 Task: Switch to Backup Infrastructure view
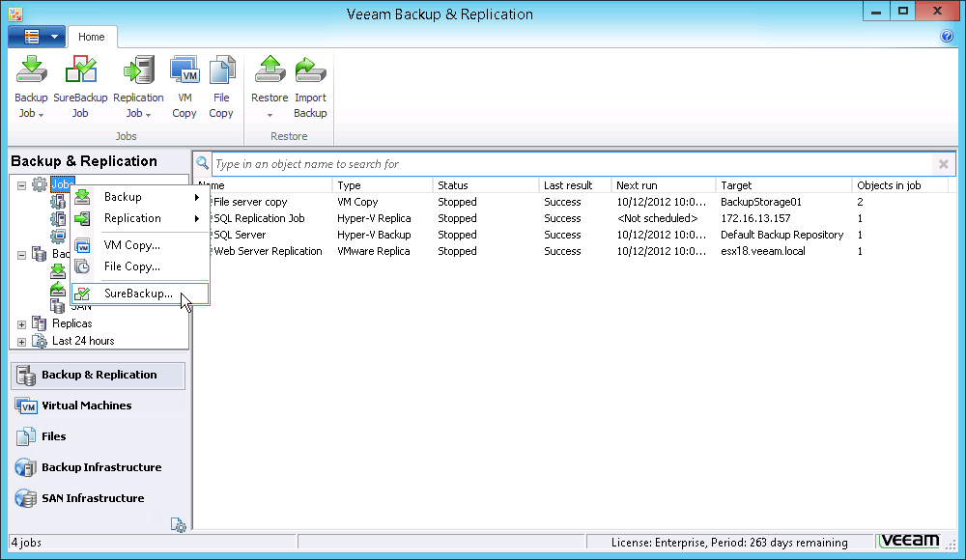click(98, 467)
